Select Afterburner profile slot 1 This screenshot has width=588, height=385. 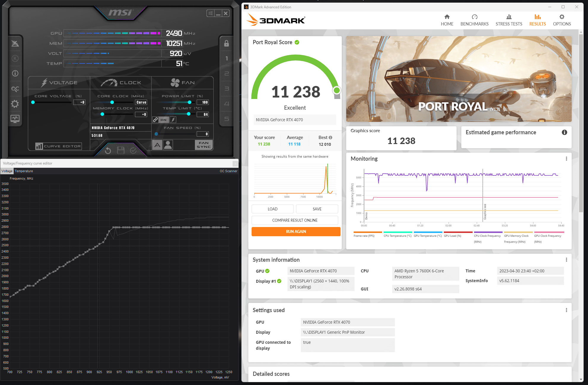coord(226,58)
